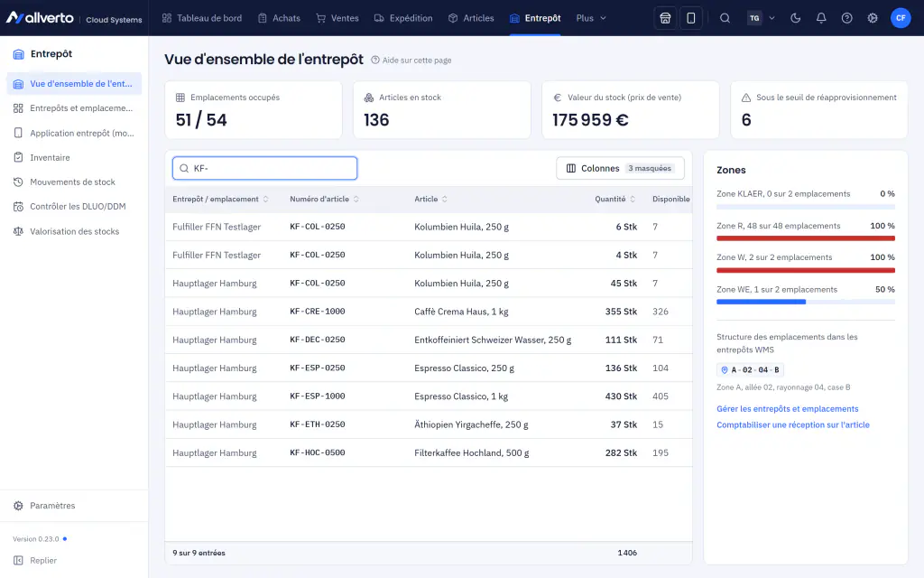Click the allverto logo

click(x=40, y=18)
